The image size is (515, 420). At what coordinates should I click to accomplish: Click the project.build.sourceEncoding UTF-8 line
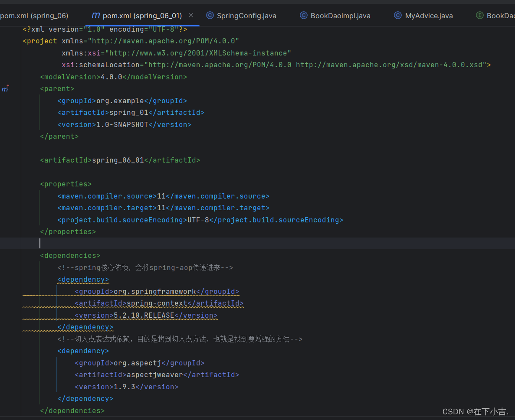pos(200,220)
